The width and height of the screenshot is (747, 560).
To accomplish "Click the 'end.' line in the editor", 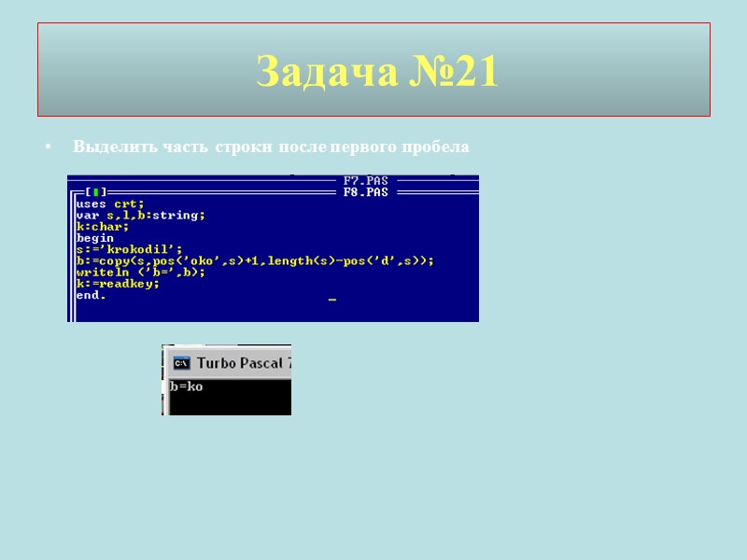I will tap(91, 295).
